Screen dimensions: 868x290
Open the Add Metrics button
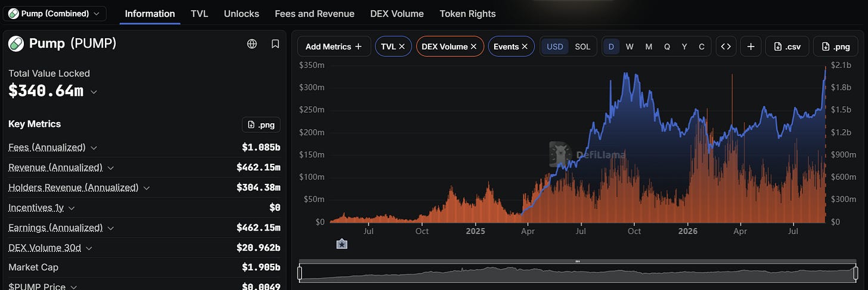[x=333, y=46]
